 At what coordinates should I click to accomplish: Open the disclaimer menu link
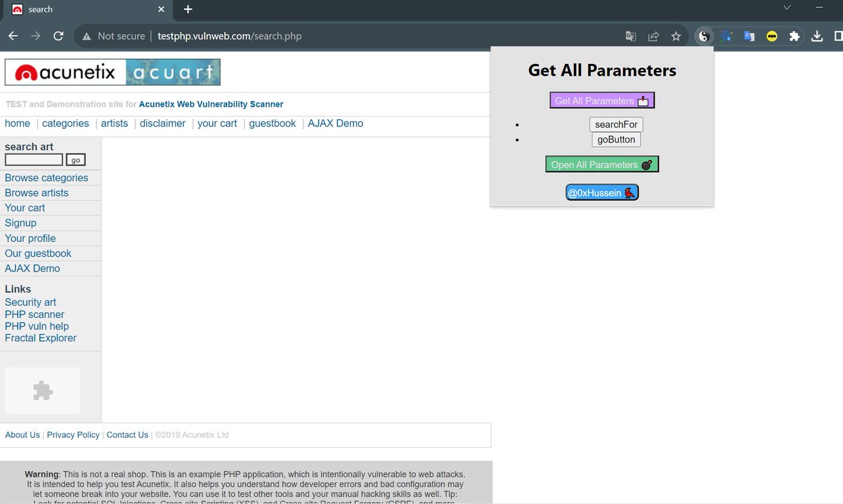click(162, 124)
